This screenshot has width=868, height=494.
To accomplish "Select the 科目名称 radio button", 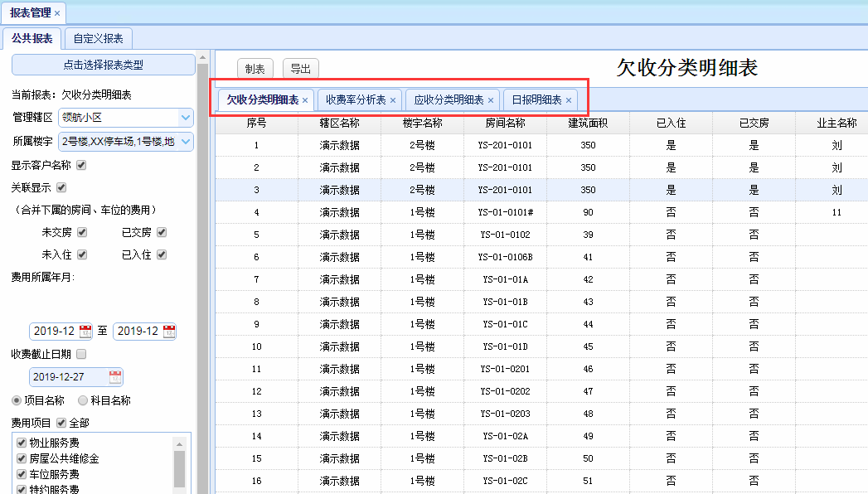I will click(x=83, y=400).
